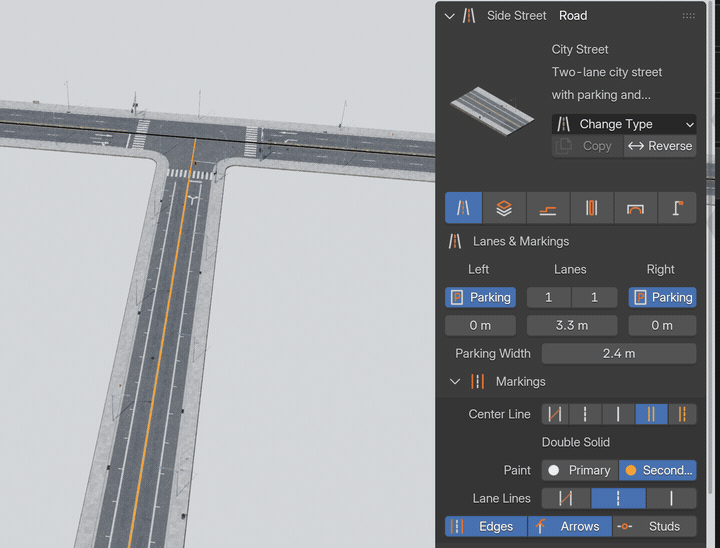
Task: Click the left 0 m offset field
Action: (480, 325)
